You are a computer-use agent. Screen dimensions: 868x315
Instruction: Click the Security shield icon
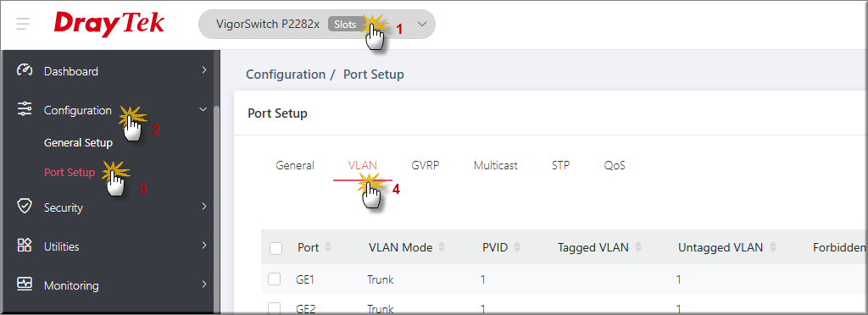tap(25, 207)
